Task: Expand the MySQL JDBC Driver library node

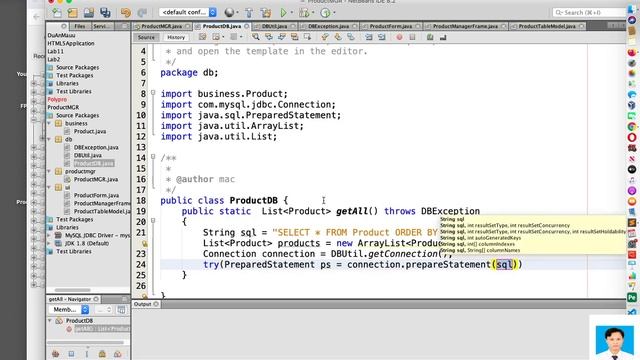Action: 49,236
